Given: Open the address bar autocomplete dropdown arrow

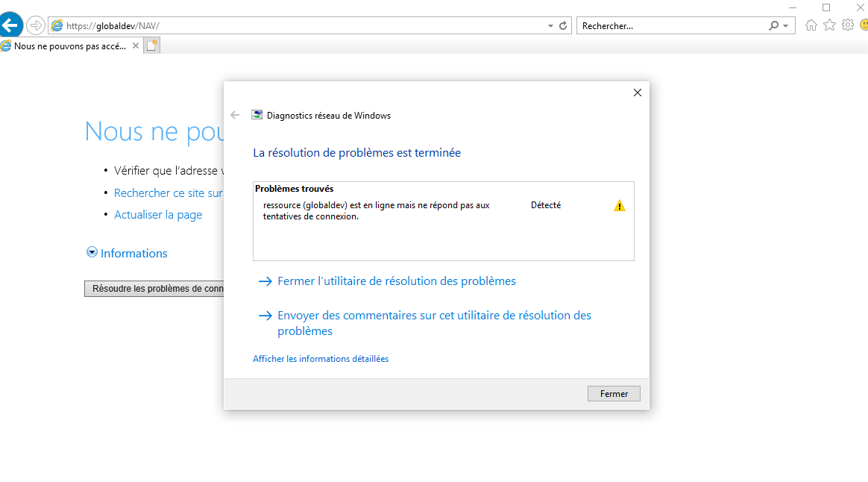Looking at the screenshot, I should (x=550, y=26).
